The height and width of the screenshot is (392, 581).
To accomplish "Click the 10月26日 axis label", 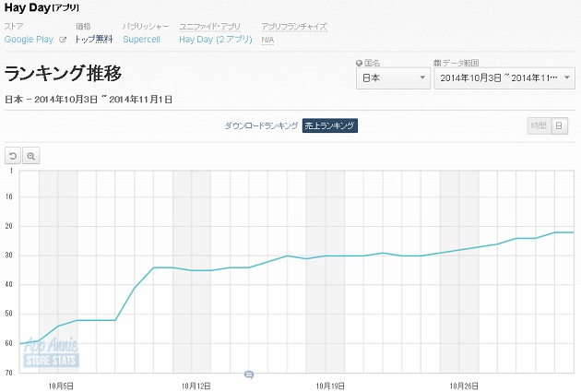I will pyautogui.click(x=464, y=386).
